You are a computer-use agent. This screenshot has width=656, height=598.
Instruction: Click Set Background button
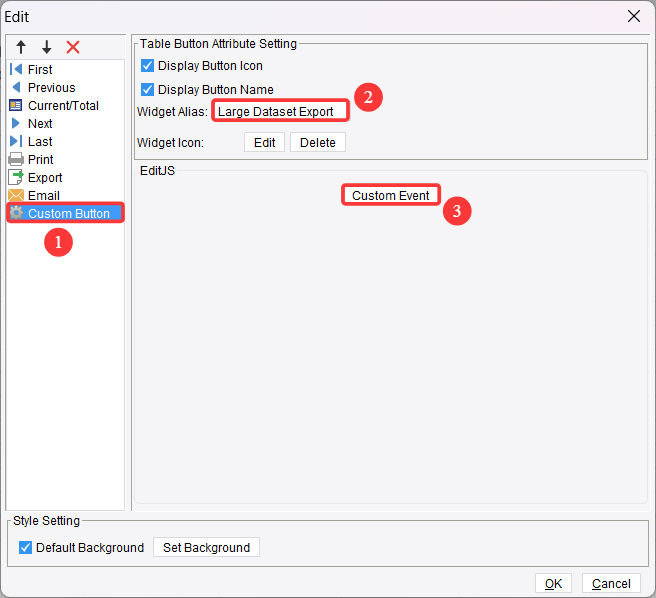(x=206, y=547)
